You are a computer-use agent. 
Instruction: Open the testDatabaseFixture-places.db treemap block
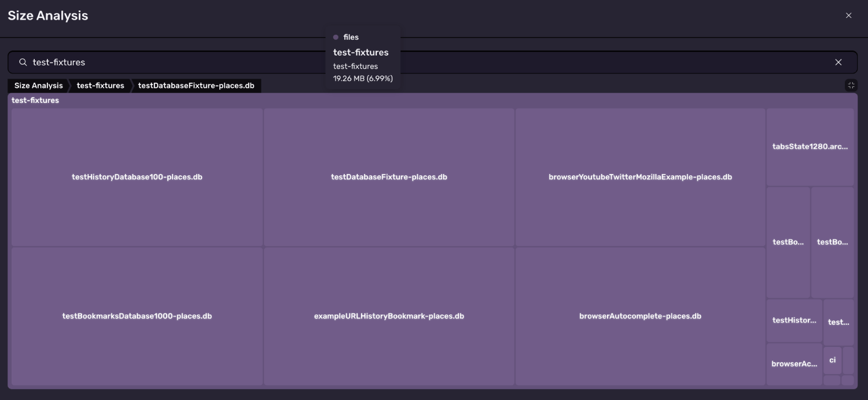[x=389, y=177]
